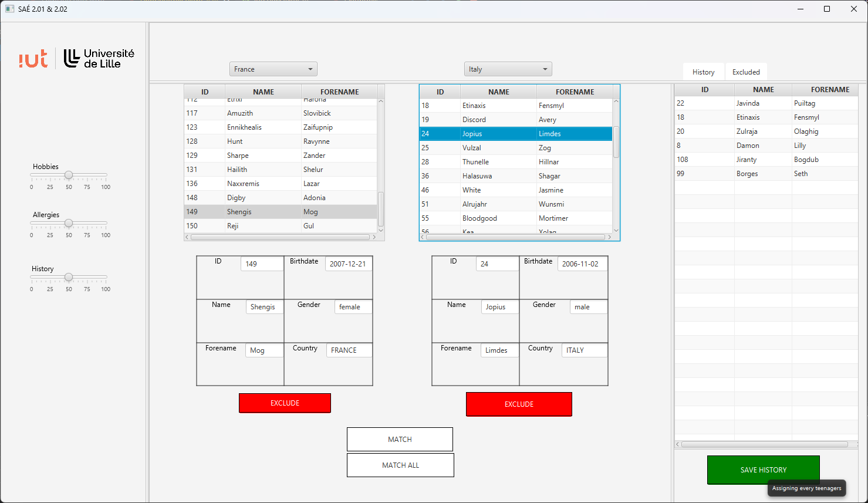Exclude the selected Italian teenager Jopius
The image size is (868, 503).
(x=519, y=404)
